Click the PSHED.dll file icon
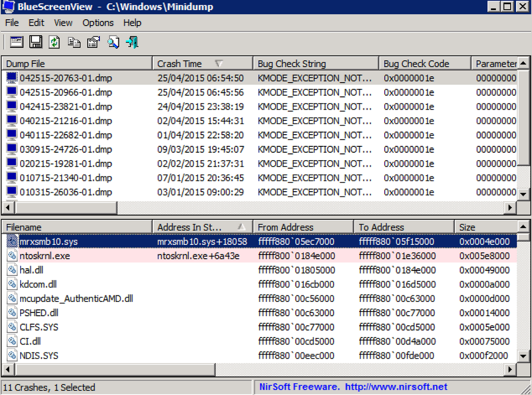 (12, 313)
